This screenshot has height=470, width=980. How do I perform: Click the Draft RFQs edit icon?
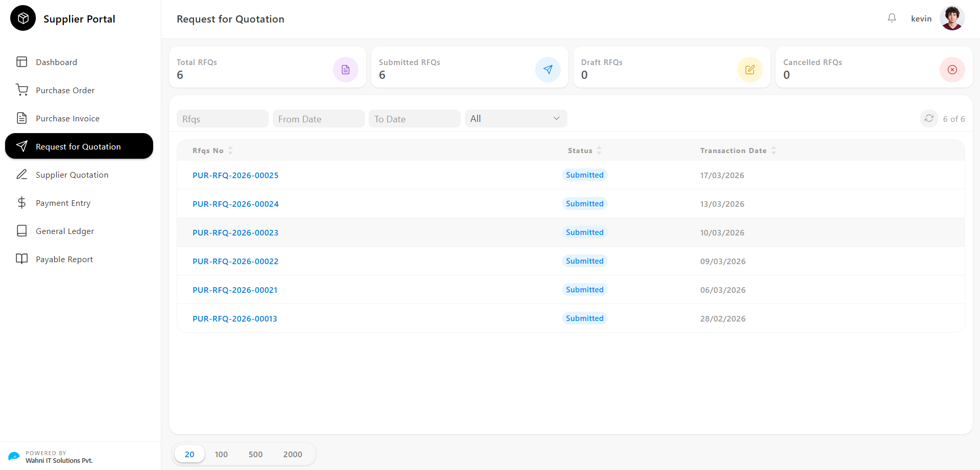[x=750, y=70]
